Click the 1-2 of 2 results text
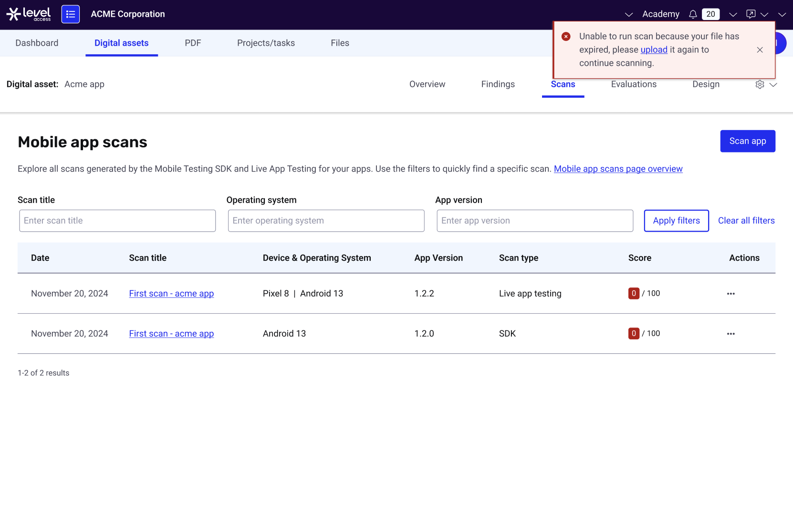 [x=43, y=373]
